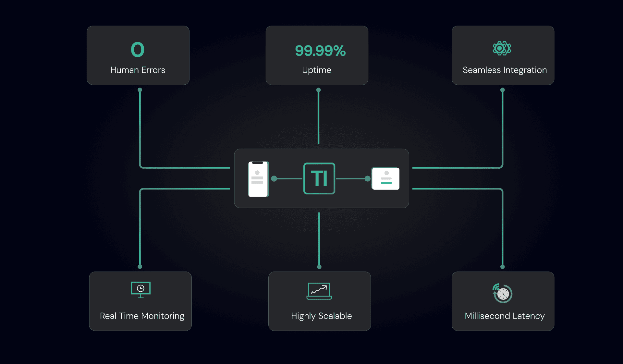Click the Millisecond Latency label
The width and height of the screenshot is (623, 364).
coord(505,316)
